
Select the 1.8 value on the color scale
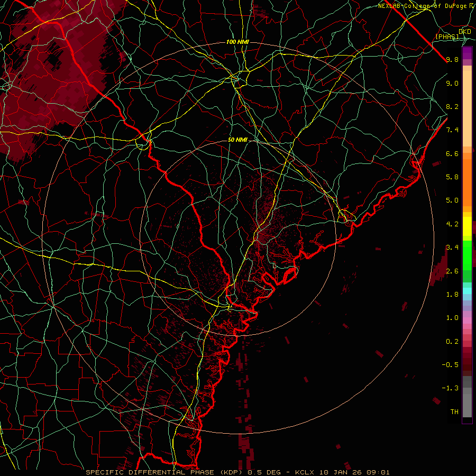coord(452,295)
